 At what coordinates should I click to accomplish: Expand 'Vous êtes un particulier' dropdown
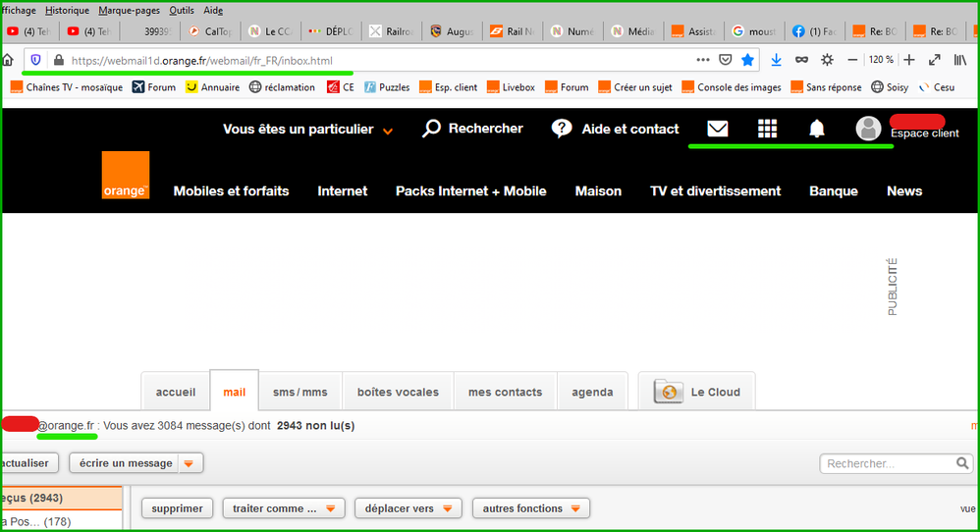[x=388, y=131]
